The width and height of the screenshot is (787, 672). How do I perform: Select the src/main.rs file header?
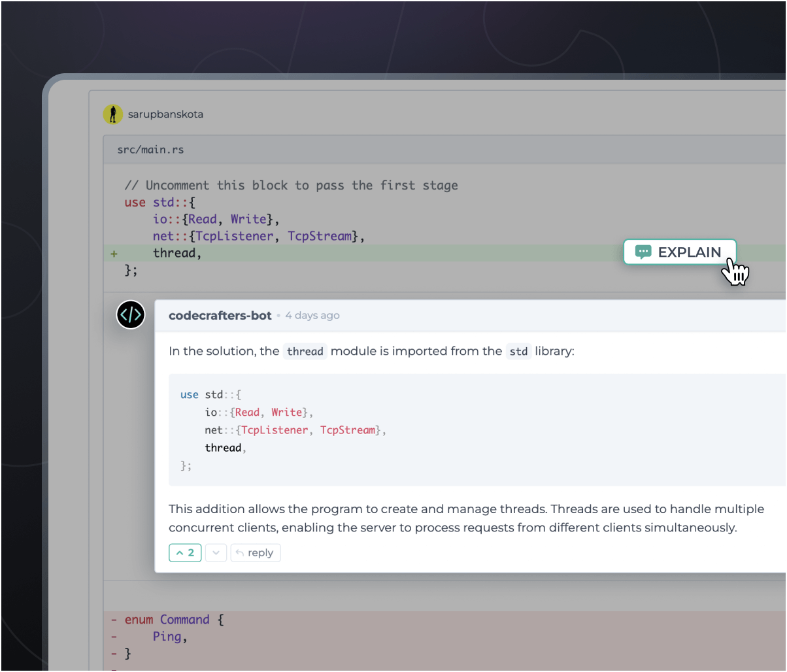click(151, 150)
